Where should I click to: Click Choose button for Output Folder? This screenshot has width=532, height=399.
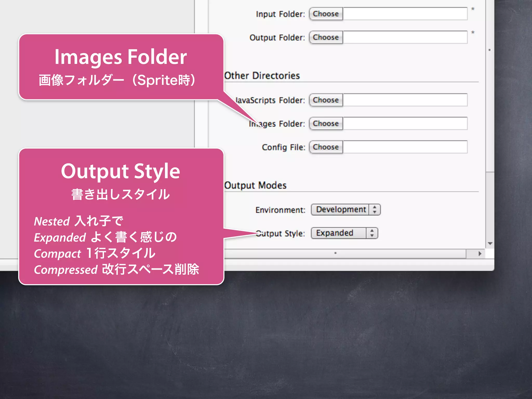tap(326, 37)
